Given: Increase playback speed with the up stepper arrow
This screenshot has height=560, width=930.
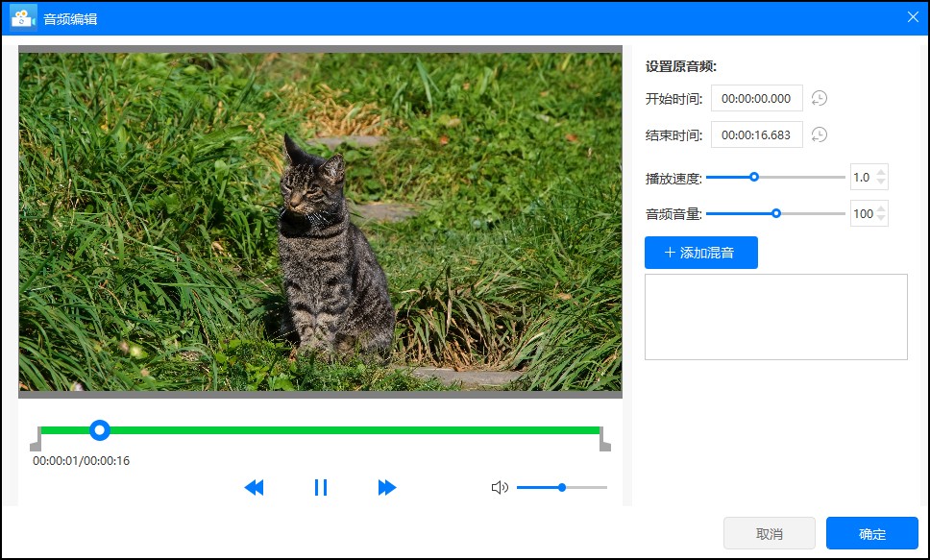Looking at the screenshot, I should (x=883, y=172).
